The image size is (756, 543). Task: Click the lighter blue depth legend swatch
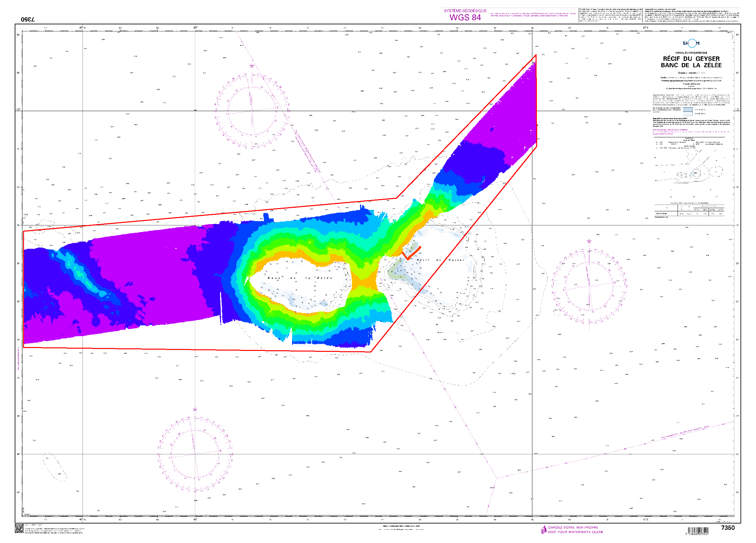coord(687,114)
